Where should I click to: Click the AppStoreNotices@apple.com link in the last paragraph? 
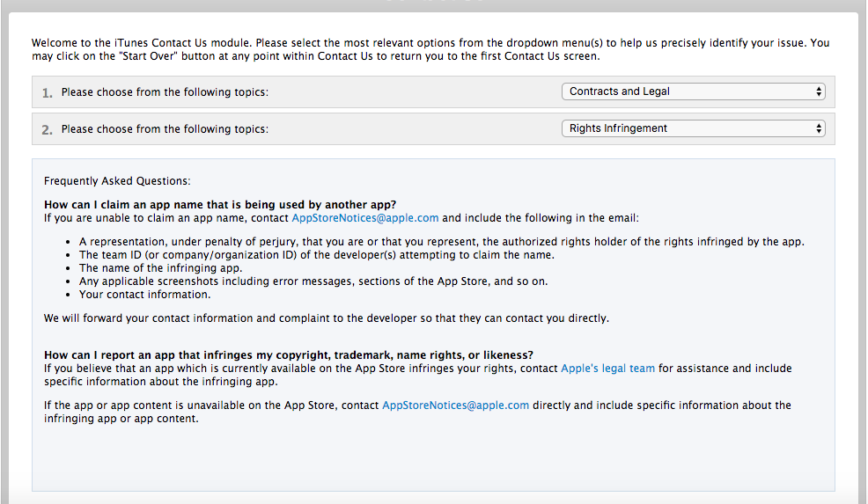pos(455,405)
